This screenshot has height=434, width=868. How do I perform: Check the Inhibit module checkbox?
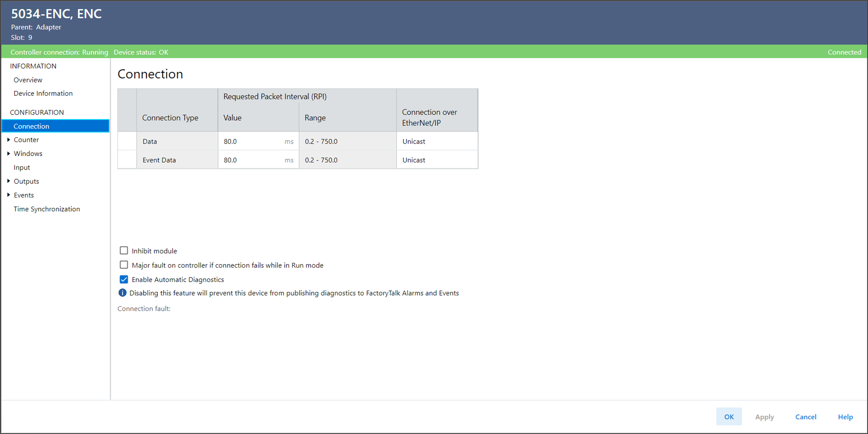point(124,251)
